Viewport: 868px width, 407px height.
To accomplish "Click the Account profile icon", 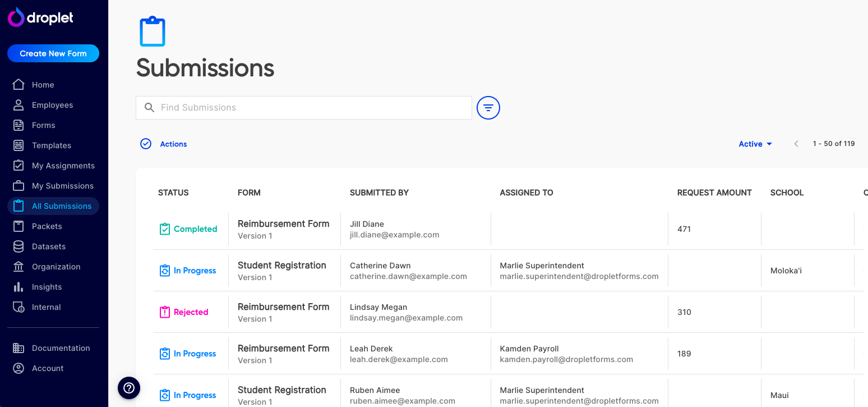I will click(x=19, y=368).
